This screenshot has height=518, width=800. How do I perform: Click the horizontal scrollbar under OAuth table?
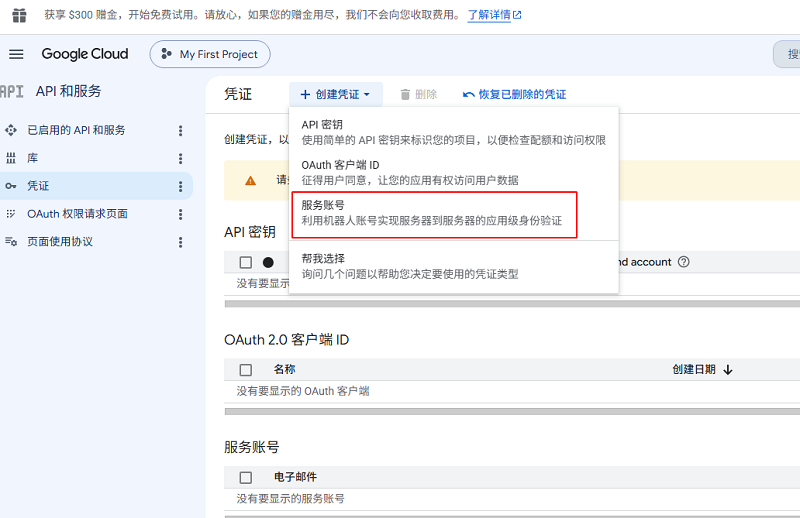pos(512,411)
